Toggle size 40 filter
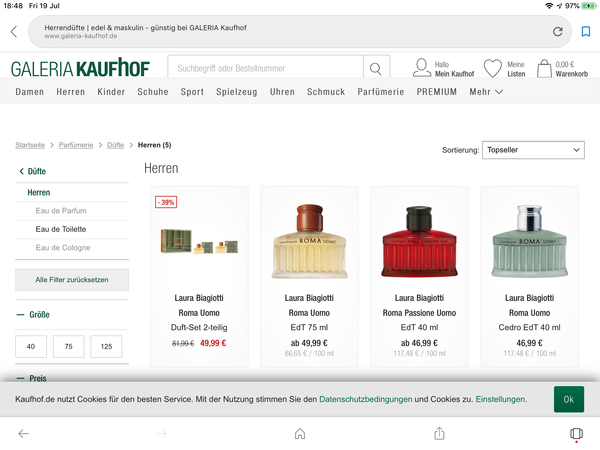 pyautogui.click(x=31, y=346)
